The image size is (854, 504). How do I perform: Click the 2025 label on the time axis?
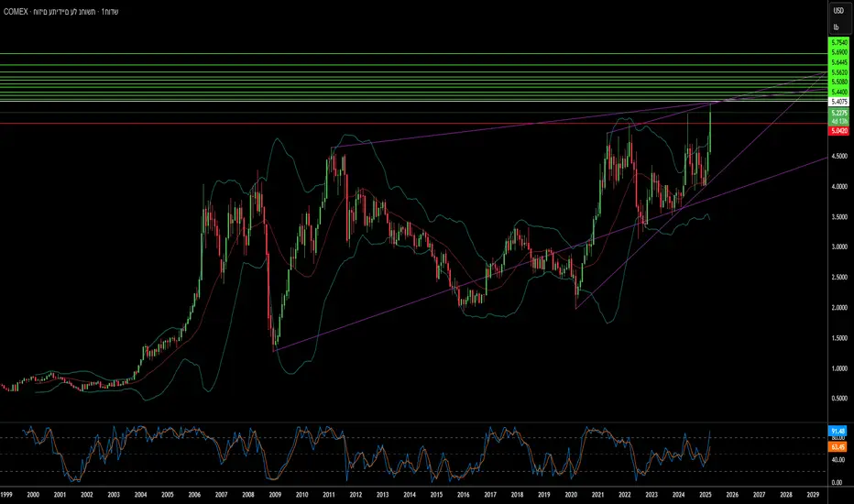706,495
